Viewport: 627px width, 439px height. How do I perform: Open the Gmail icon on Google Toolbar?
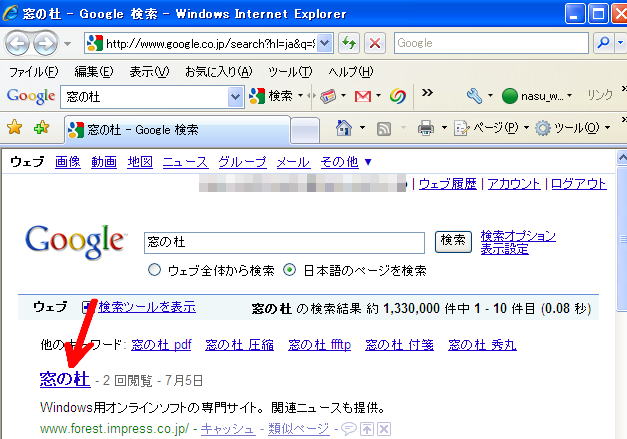coord(363,96)
